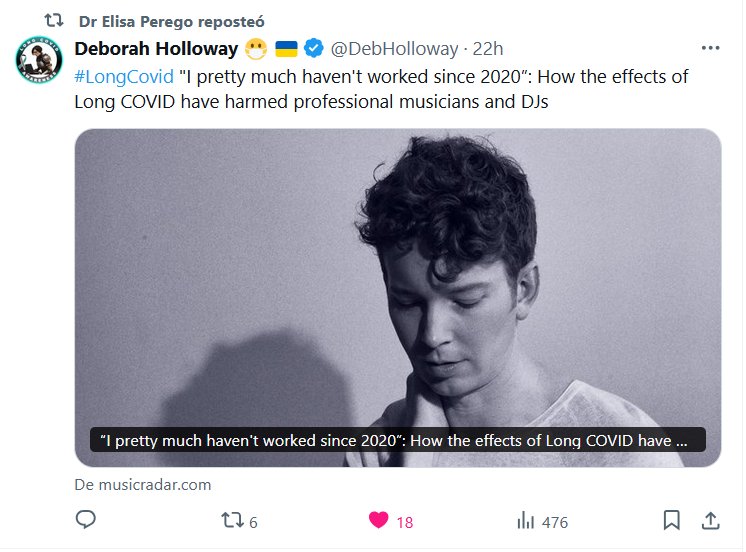Open the "De musicradar.com" source link

(x=142, y=484)
